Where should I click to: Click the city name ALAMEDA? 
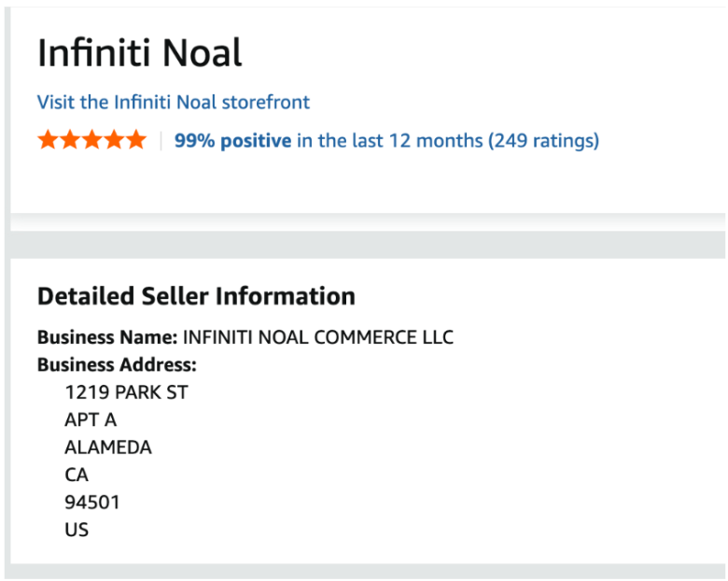click(108, 447)
